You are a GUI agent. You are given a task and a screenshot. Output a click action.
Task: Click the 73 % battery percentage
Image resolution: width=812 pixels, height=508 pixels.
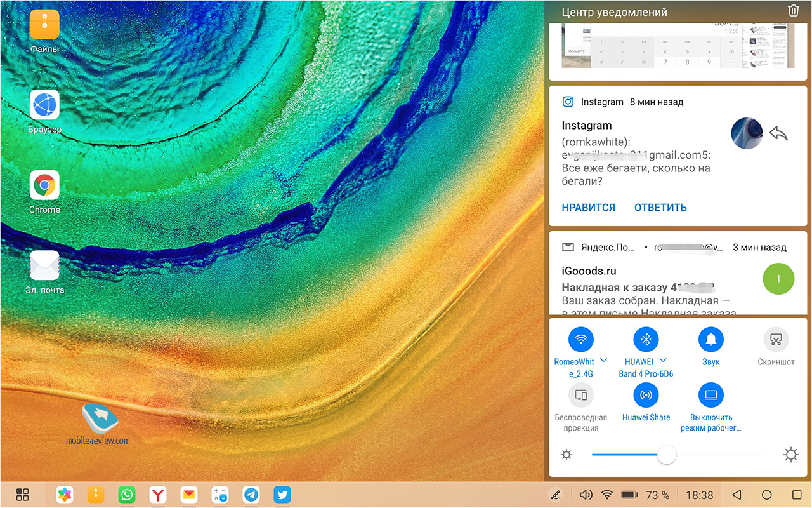(x=657, y=495)
